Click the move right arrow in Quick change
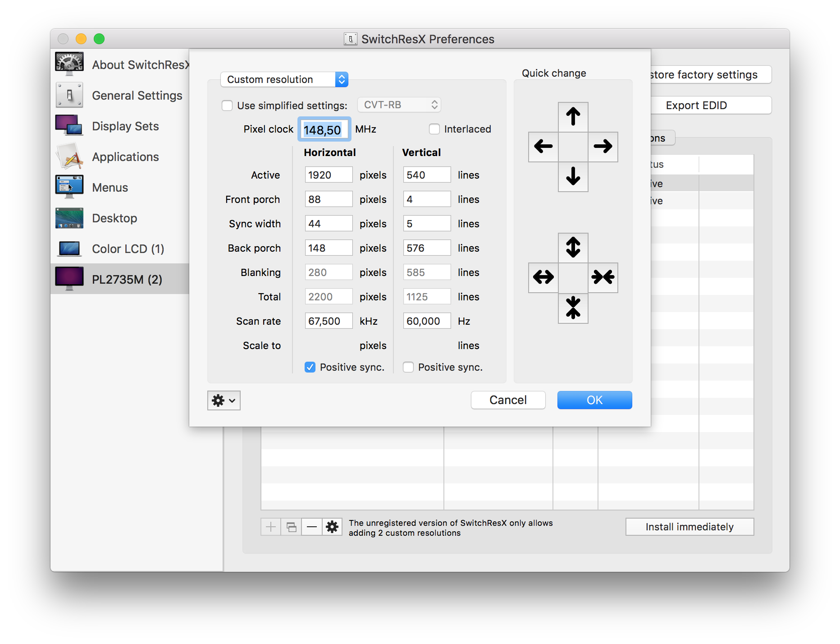This screenshot has width=840, height=644. pos(603,147)
